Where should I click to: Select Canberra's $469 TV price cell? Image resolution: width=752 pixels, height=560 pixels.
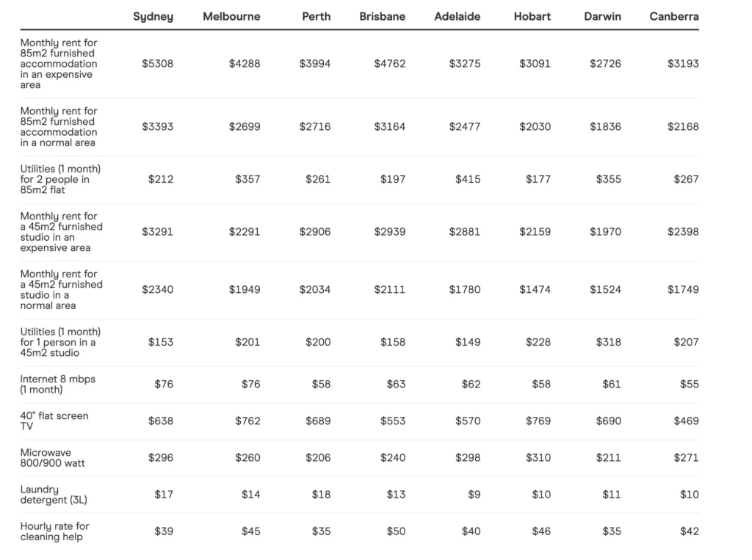click(x=686, y=421)
